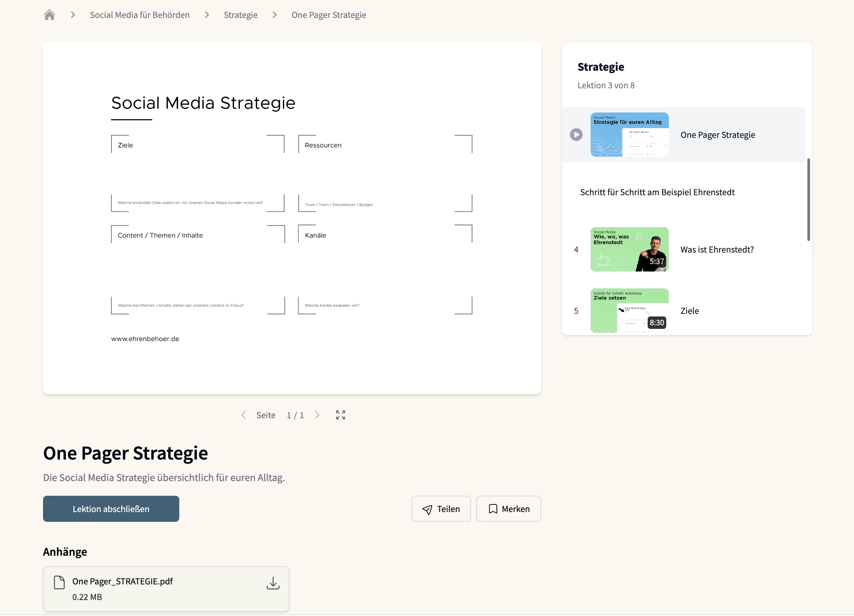Navigate to Strategie breadcrumb link
The image size is (854, 616).
click(241, 15)
